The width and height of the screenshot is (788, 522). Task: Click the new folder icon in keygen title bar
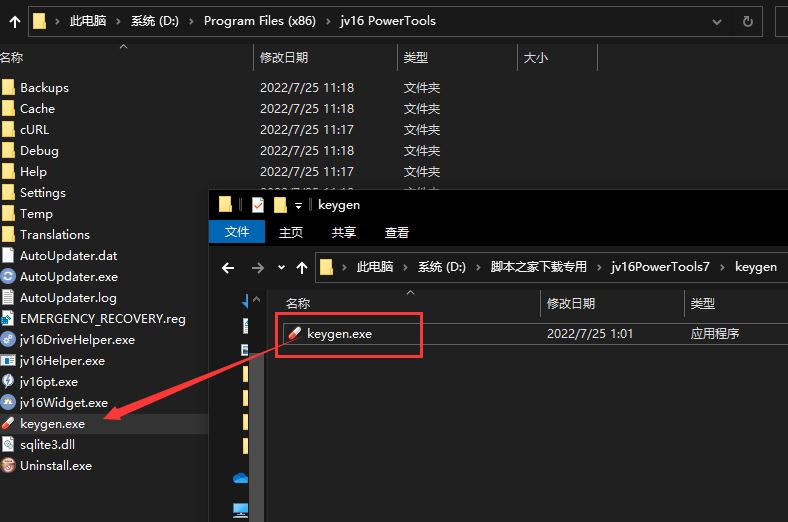click(280, 205)
